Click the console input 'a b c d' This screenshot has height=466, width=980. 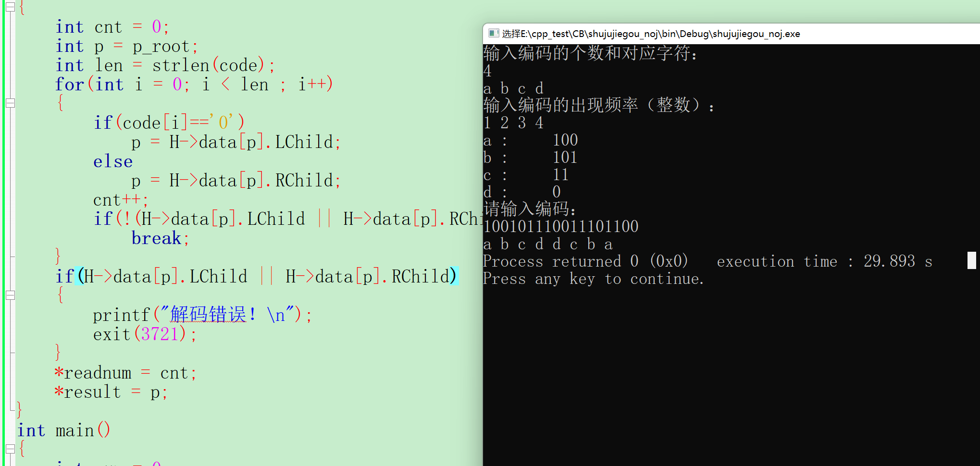point(513,88)
